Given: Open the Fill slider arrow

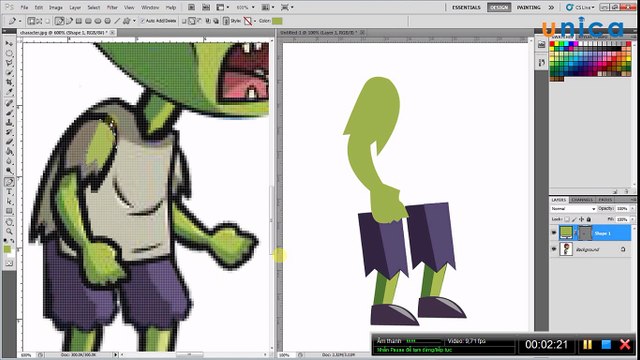Looking at the screenshot, I should click(x=632, y=220).
